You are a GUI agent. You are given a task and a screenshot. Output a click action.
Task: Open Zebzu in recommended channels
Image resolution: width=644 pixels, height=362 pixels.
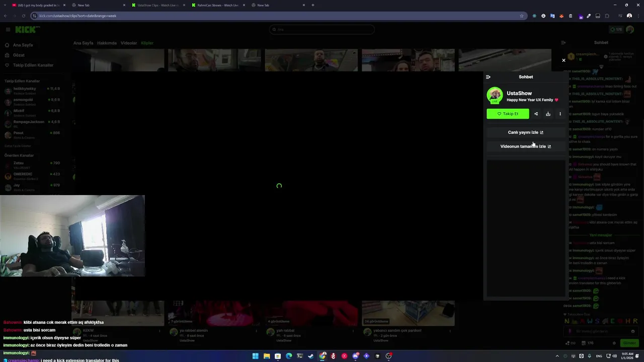32,165
